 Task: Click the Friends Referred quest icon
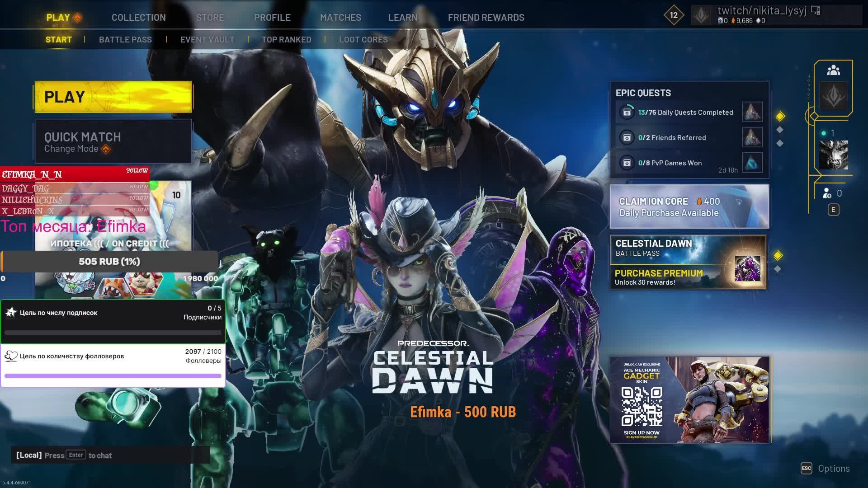pos(627,137)
